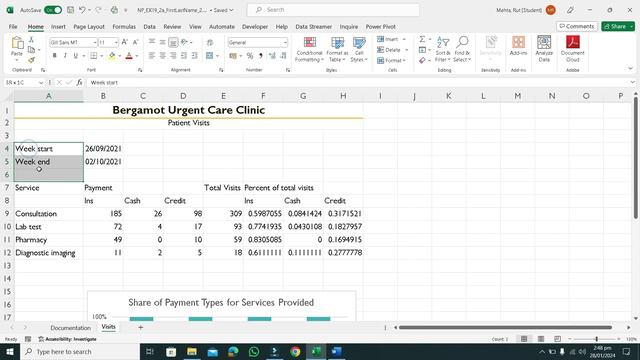Increase the font size

click(x=125, y=42)
